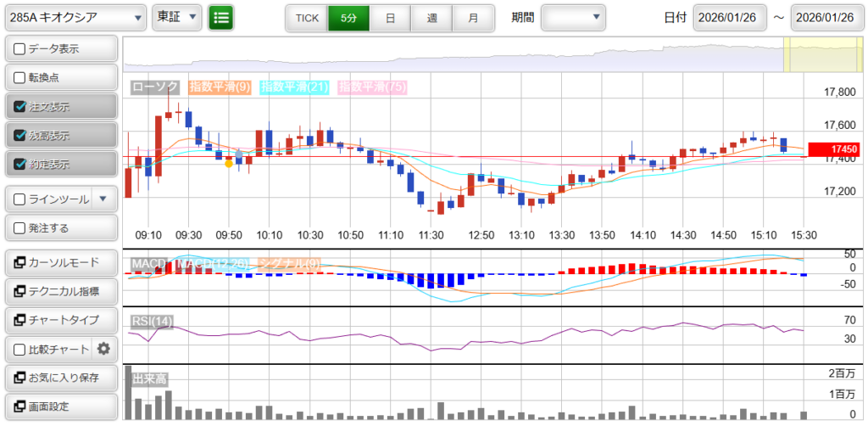868x426 pixels.
Task: Switch to the TICK chart tab
Action: click(306, 17)
